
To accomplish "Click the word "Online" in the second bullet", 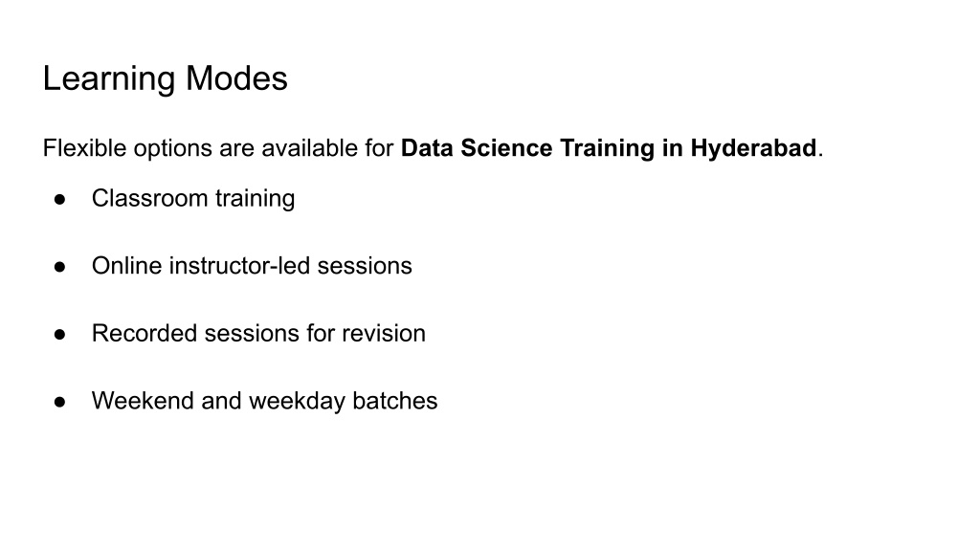I will click(x=126, y=266).
